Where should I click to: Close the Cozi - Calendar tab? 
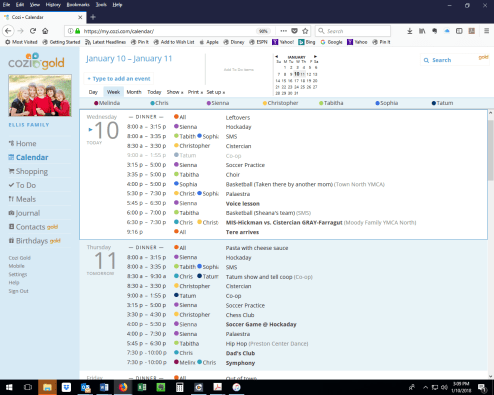tap(80, 17)
